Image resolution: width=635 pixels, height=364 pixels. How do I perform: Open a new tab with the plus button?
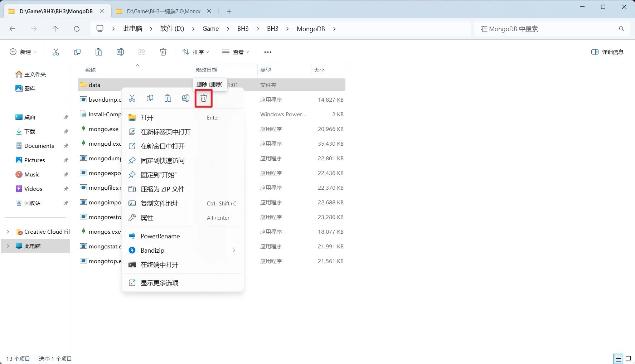point(229,11)
